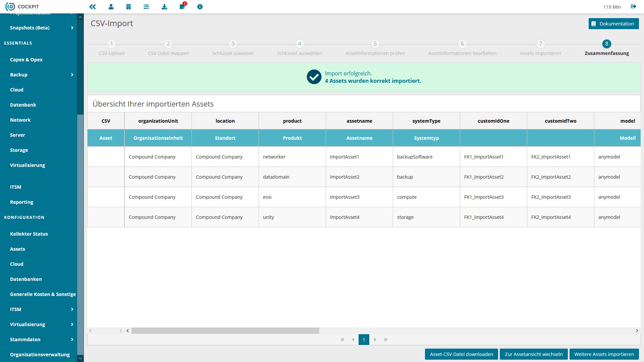
Task: Select ImportAsset1 cell
Action: (x=359, y=157)
